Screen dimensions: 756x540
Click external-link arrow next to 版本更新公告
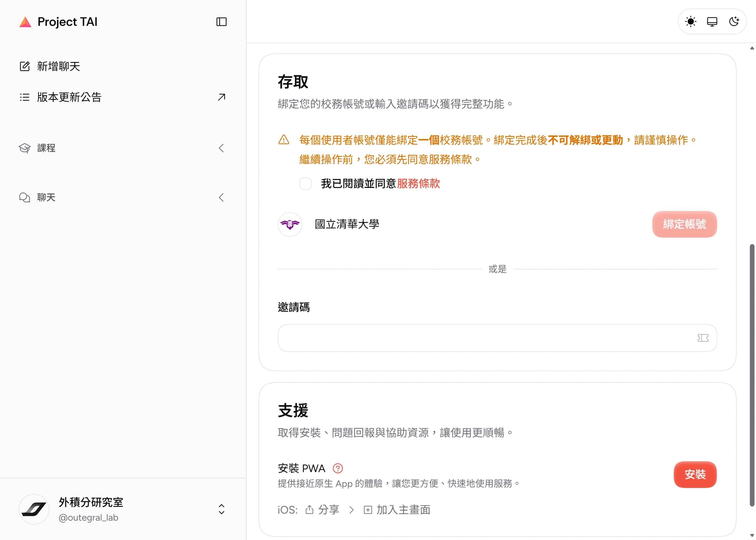[x=222, y=97]
